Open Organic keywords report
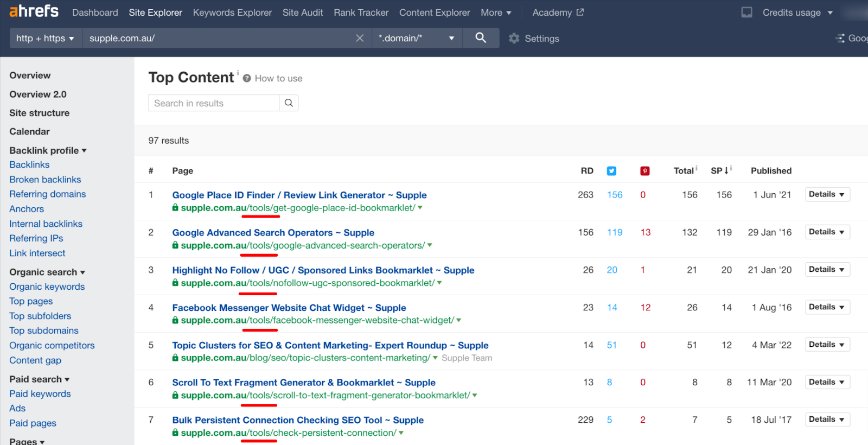Screen dimensions: 868x445 (47, 287)
